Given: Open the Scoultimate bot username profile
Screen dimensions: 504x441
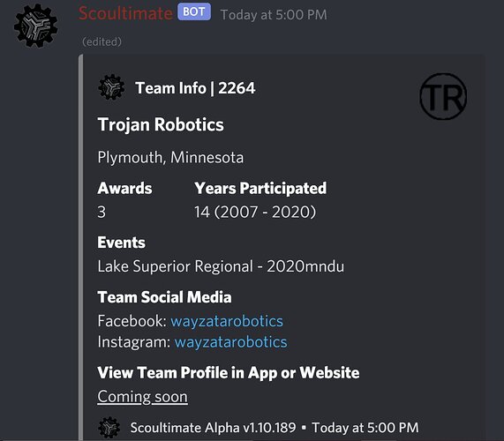Looking at the screenshot, I should [125, 14].
